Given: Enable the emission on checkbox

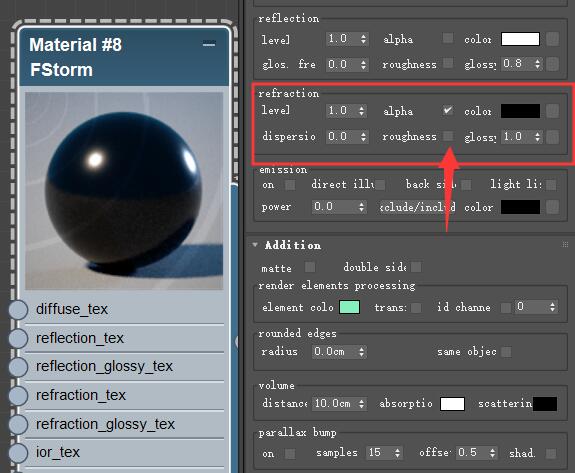Looking at the screenshot, I should [x=290, y=184].
